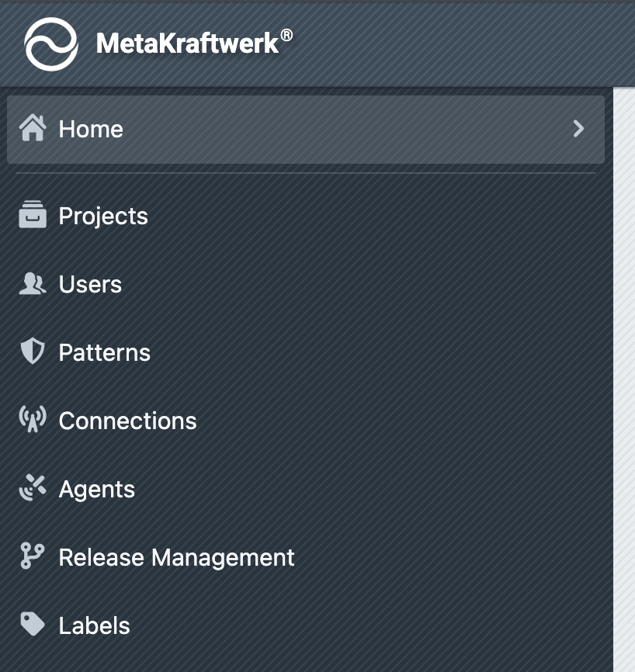Open the Projects menu entry
This screenshot has height=672, width=635.
[103, 216]
